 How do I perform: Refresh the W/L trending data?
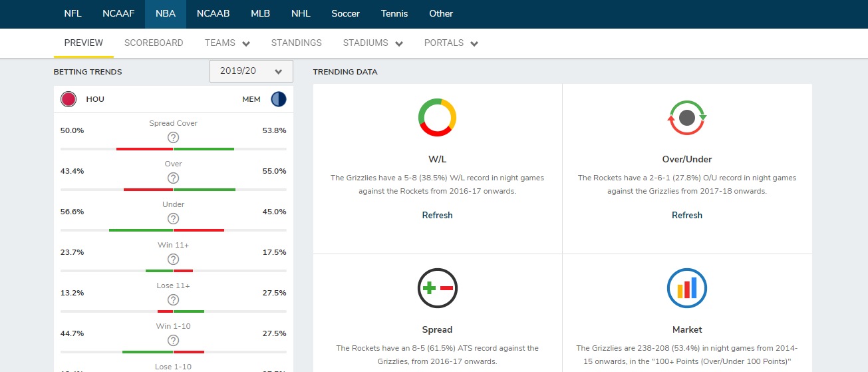(437, 216)
